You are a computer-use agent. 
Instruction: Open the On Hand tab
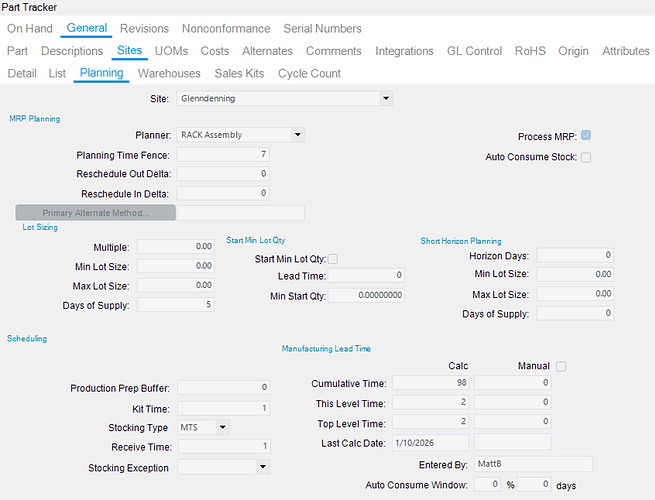pos(30,28)
